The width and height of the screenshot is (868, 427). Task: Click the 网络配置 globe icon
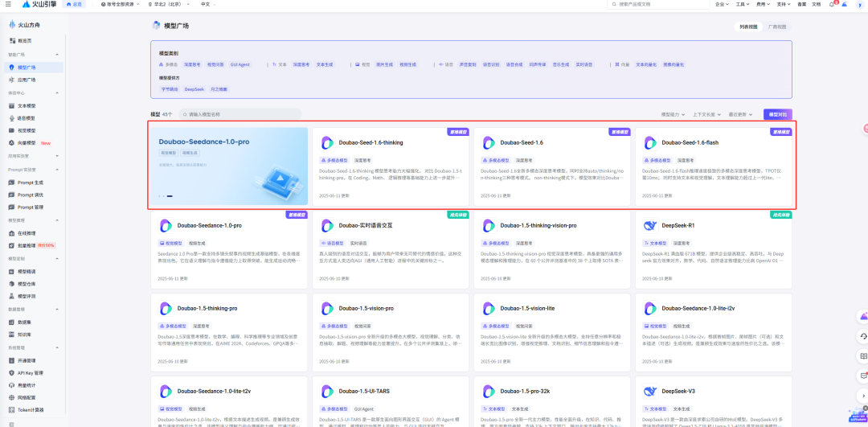pyautogui.click(x=12, y=397)
